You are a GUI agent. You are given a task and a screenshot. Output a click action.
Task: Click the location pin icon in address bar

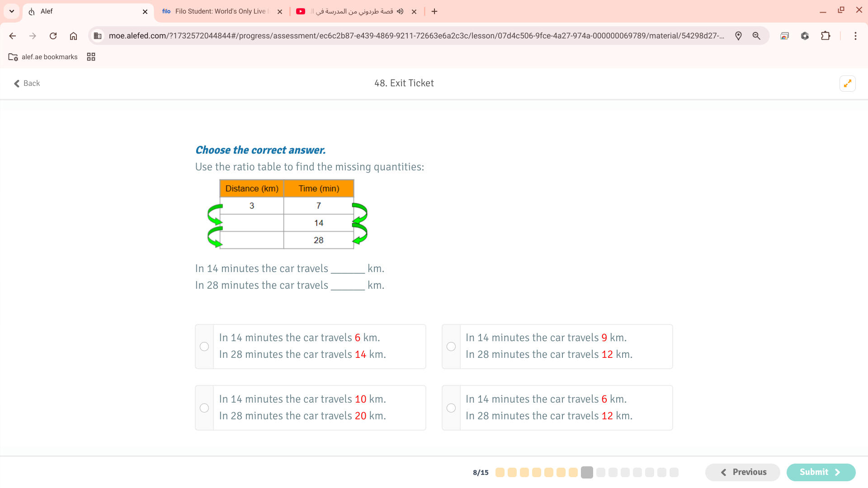[738, 36]
